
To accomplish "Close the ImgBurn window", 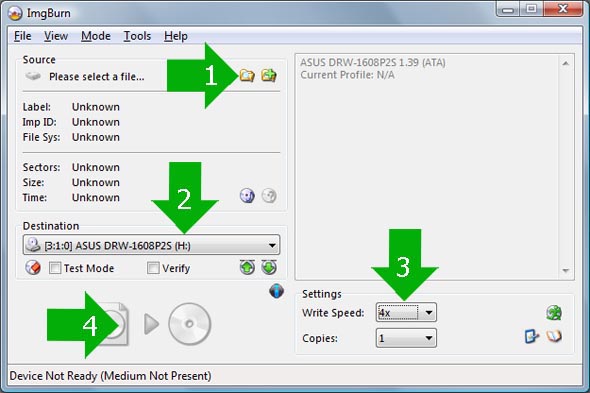I will pyautogui.click(x=563, y=9).
